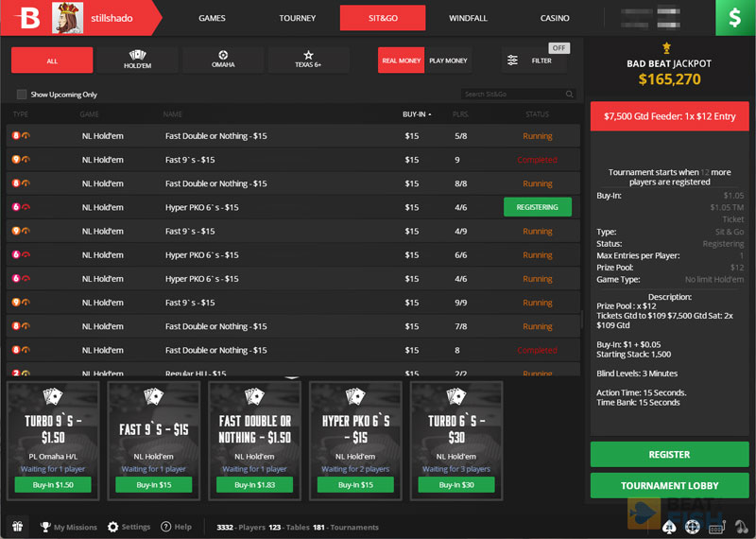Launch the blackjack 21 spade icon
This screenshot has width=756, height=539.
point(669,527)
